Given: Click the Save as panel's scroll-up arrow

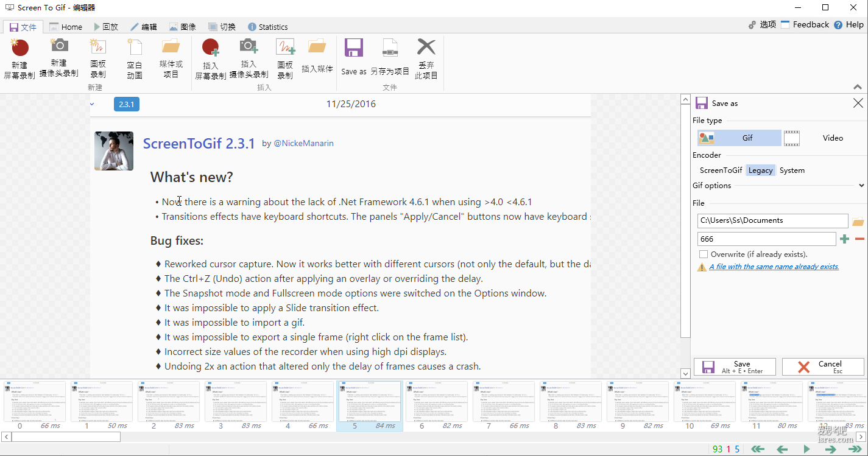Looking at the screenshot, I should [x=685, y=99].
